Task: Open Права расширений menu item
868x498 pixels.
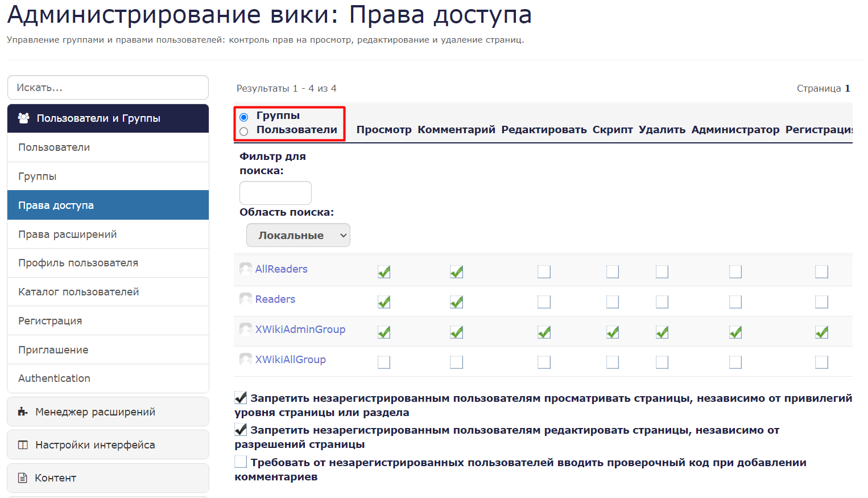Action: (x=108, y=234)
